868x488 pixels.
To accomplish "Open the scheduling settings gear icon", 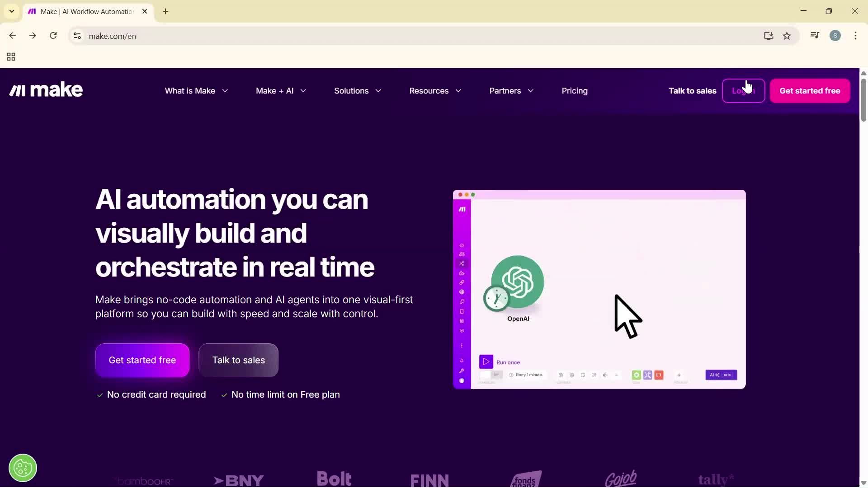I will [572, 375].
